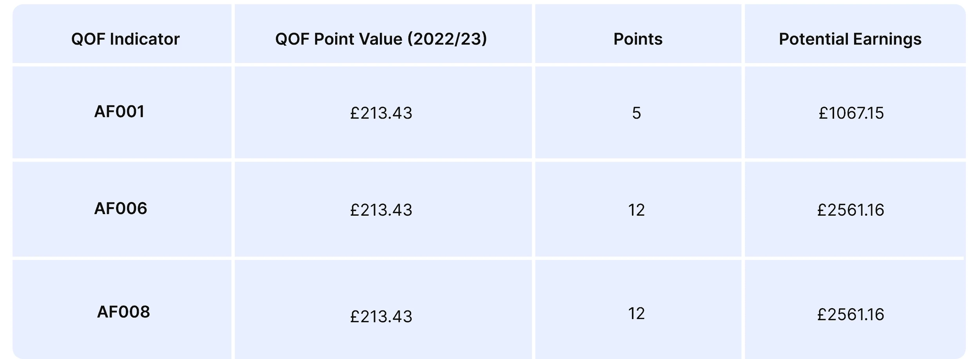Select the £213.43 value in AF008 row

tap(381, 316)
